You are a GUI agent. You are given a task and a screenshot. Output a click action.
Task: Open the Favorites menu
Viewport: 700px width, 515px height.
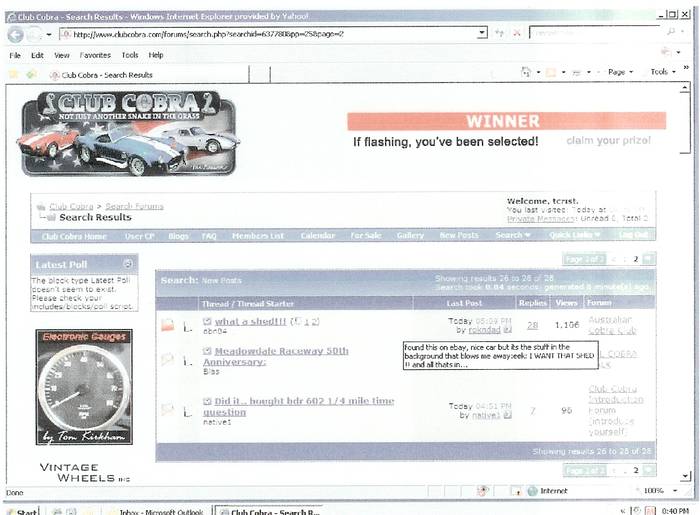point(95,55)
